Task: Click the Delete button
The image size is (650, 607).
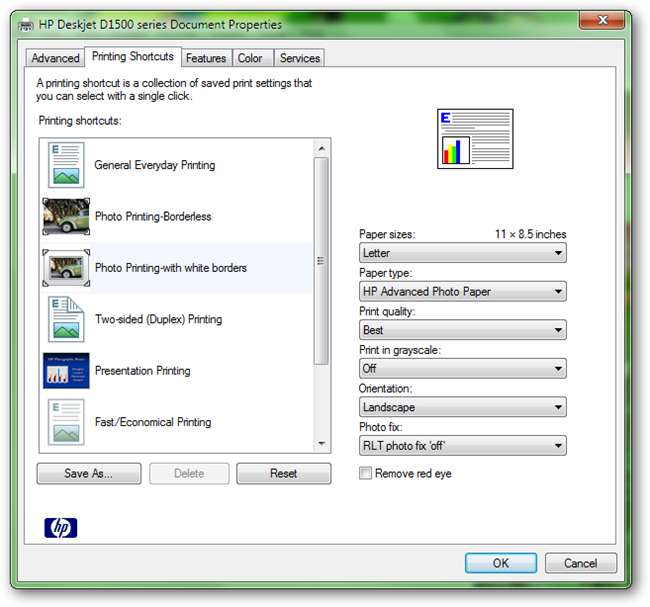Action: tap(189, 473)
